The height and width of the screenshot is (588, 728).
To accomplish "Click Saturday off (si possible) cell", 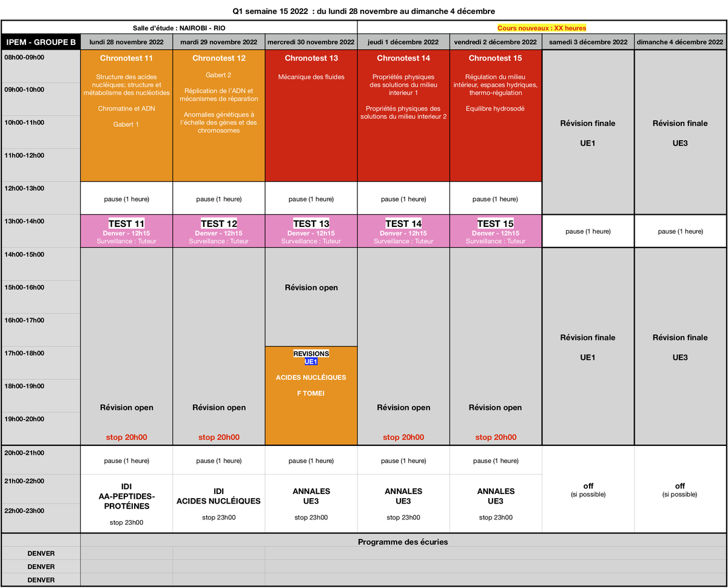I will point(588,489).
